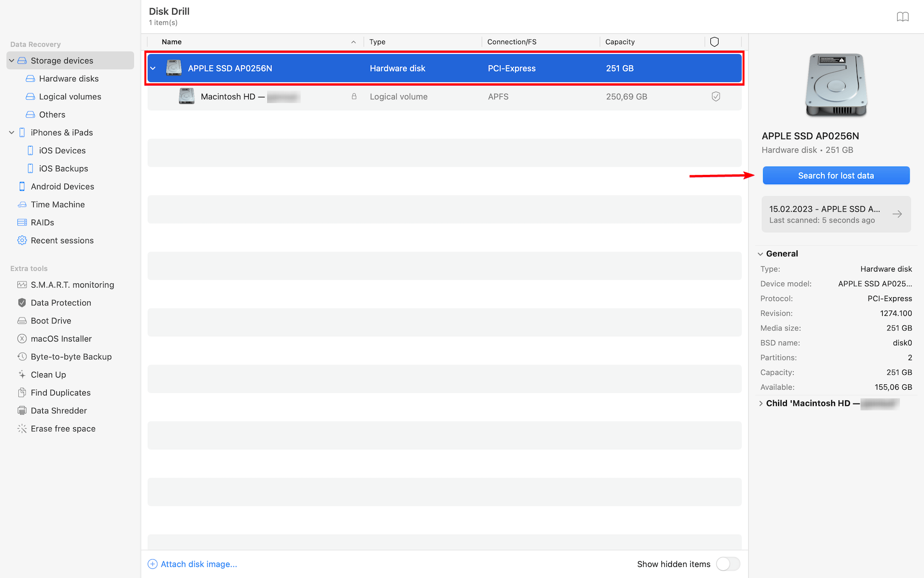Select the last scanned session entry
This screenshot has width=924, height=578.
coord(835,214)
